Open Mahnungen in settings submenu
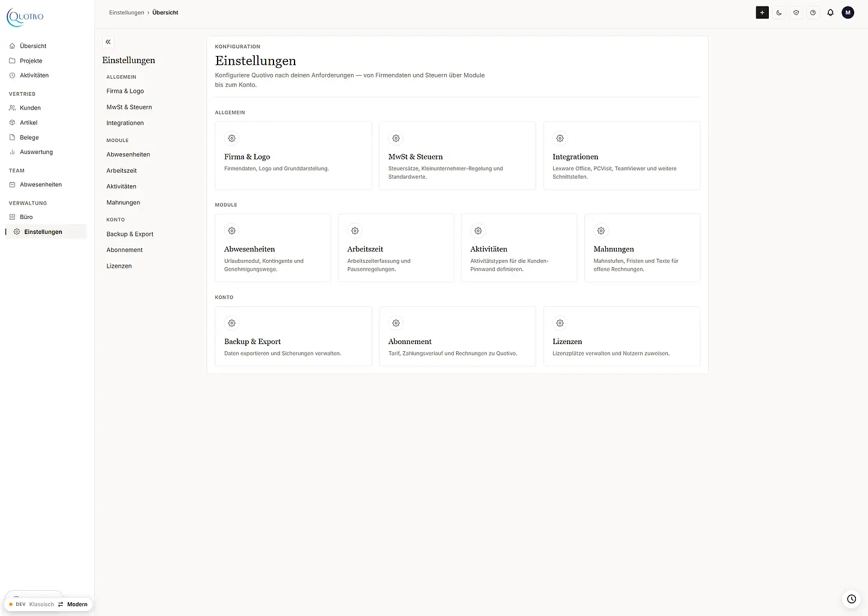 pyautogui.click(x=123, y=203)
